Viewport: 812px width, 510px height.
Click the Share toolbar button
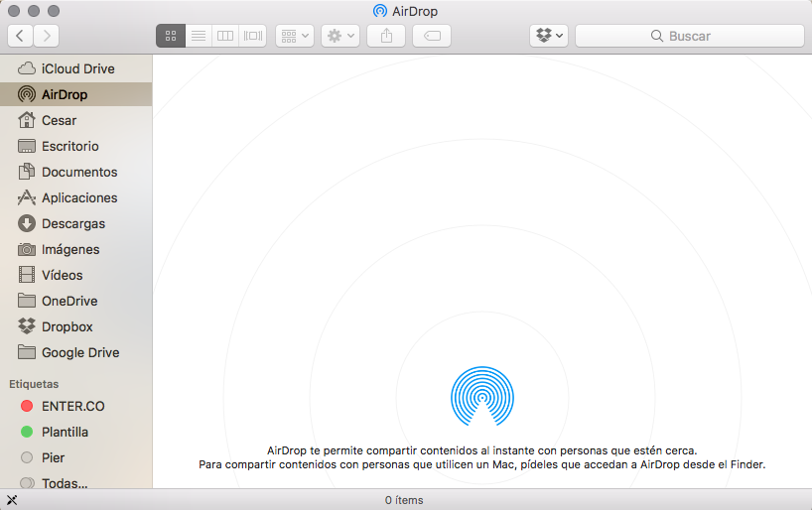pos(386,36)
